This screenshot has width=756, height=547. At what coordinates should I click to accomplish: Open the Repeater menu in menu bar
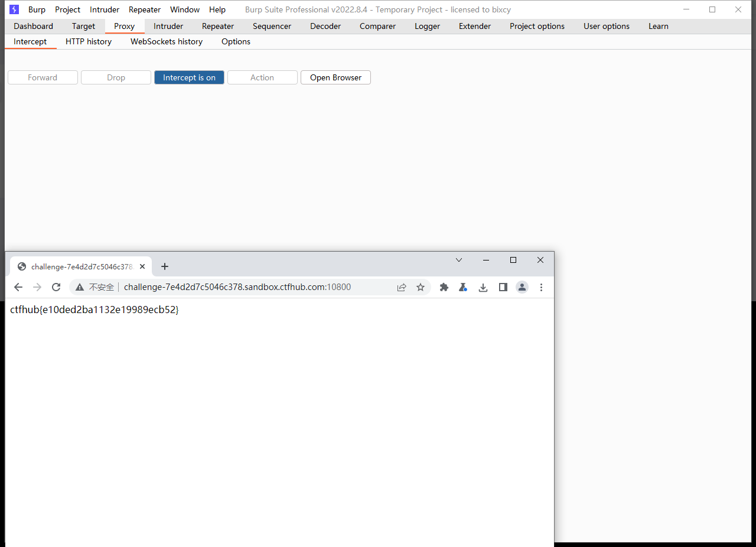click(145, 9)
